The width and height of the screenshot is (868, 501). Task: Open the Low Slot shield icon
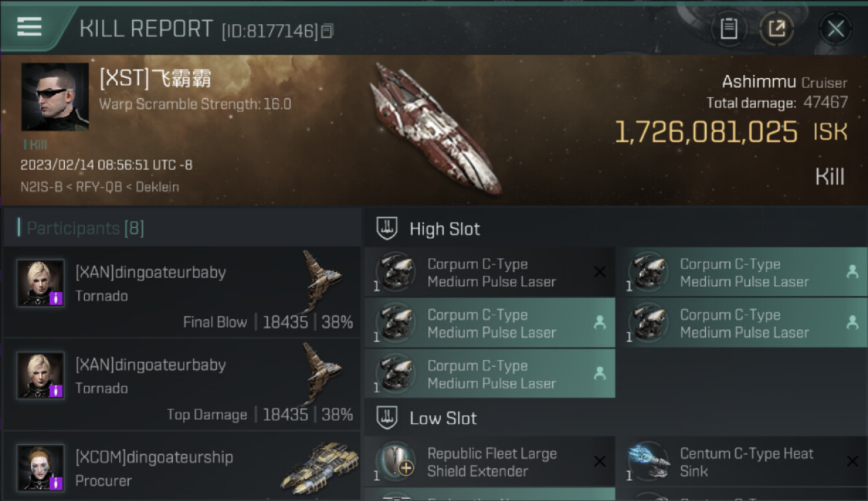coord(387,418)
